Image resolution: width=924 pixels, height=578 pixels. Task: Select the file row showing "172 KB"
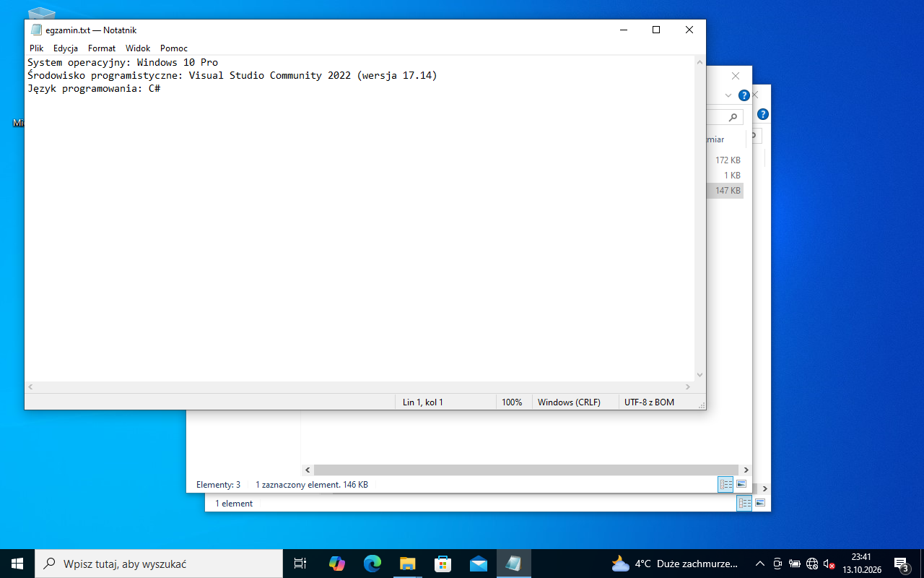point(725,160)
